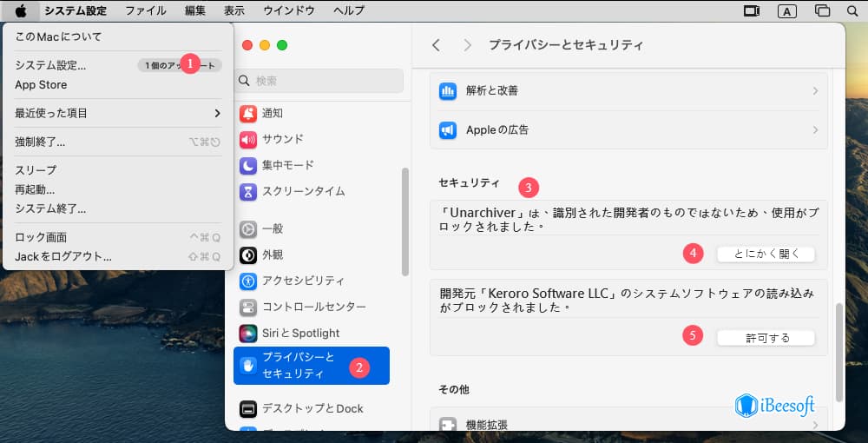The image size is (868, 443).
Task: Open 解析と改善 via its chevron
Action: pyautogui.click(x=815, y=91)
